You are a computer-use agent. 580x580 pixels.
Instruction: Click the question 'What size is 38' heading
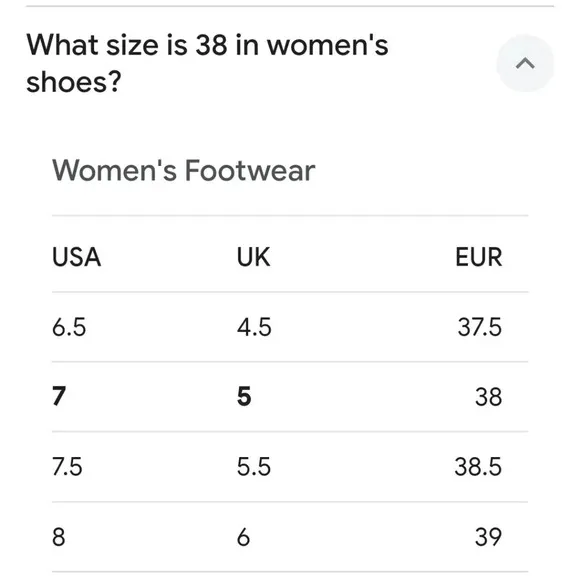click(207, 63)
